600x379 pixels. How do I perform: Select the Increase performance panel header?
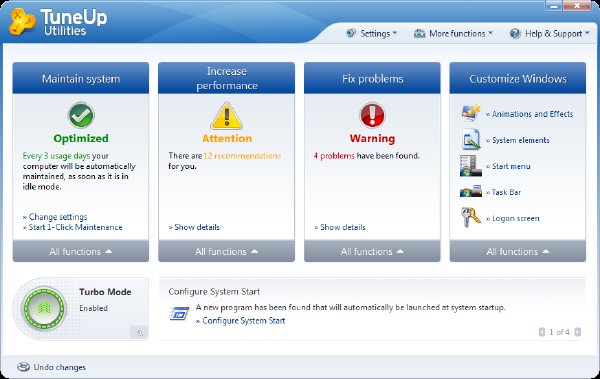(x=227, y=78)
